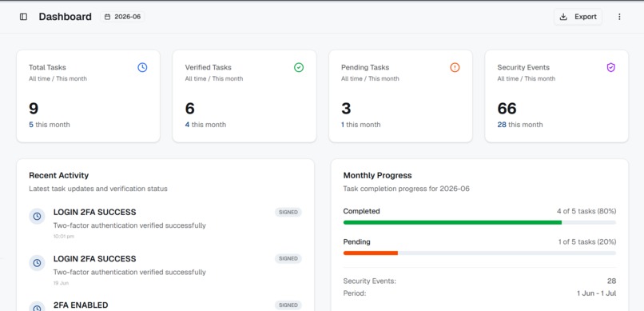The image size is (644, 311).
Task: Click the green checkmark icon on Verified Tasks
Action: tap(299, 67)
